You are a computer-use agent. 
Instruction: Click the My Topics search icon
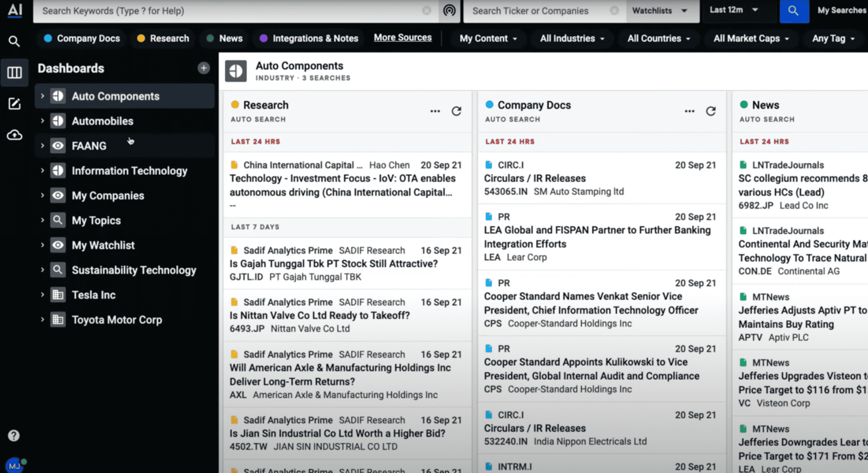pos(58,220)
